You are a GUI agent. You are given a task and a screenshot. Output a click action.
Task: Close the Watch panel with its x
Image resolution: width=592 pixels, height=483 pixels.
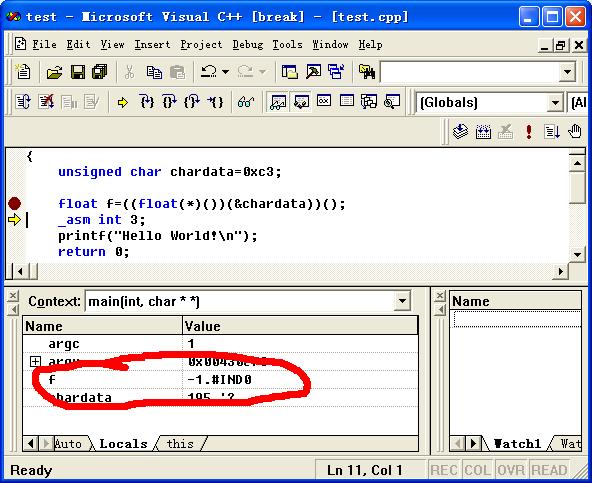click(440, 295)
